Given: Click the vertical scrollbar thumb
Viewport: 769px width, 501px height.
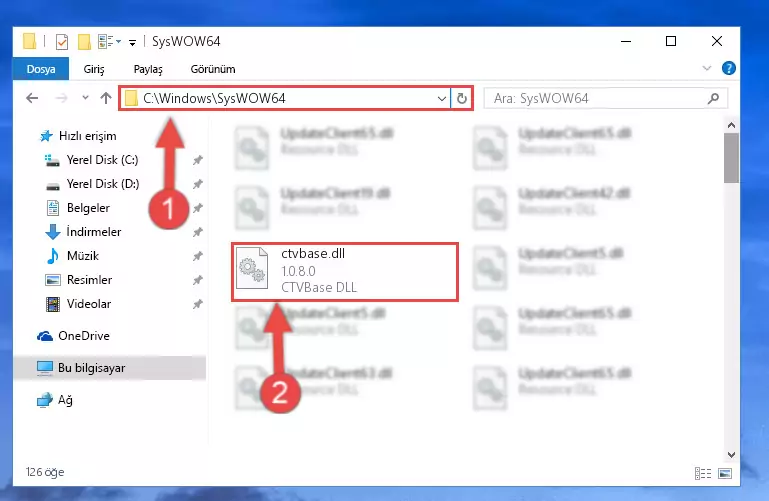Looking at the screenshot, I should tap(731, 158).
